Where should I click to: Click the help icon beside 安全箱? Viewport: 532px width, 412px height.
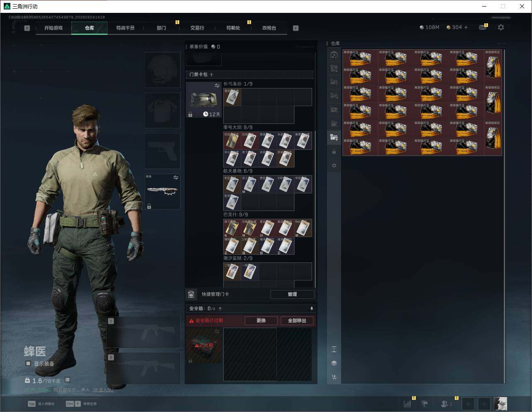click(220, 309)
